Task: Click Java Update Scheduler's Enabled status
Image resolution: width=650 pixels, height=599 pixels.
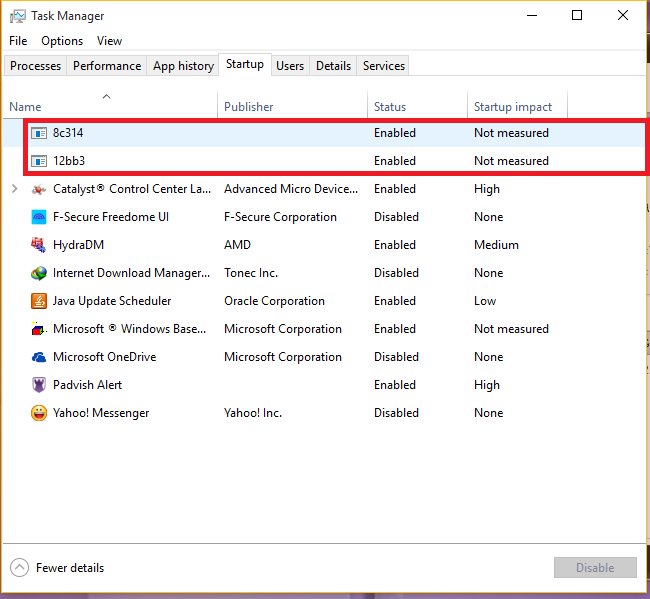Action: tap(395, 301)
